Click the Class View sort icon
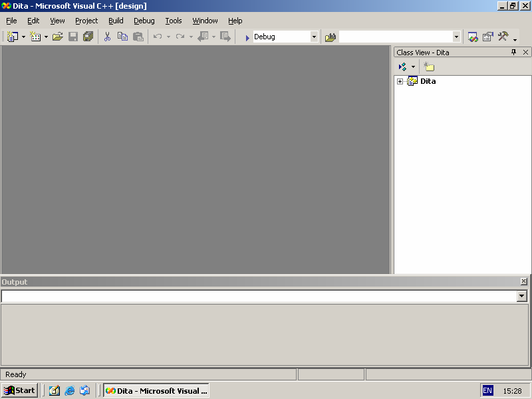Screen dimensions: 532x399 403,67
